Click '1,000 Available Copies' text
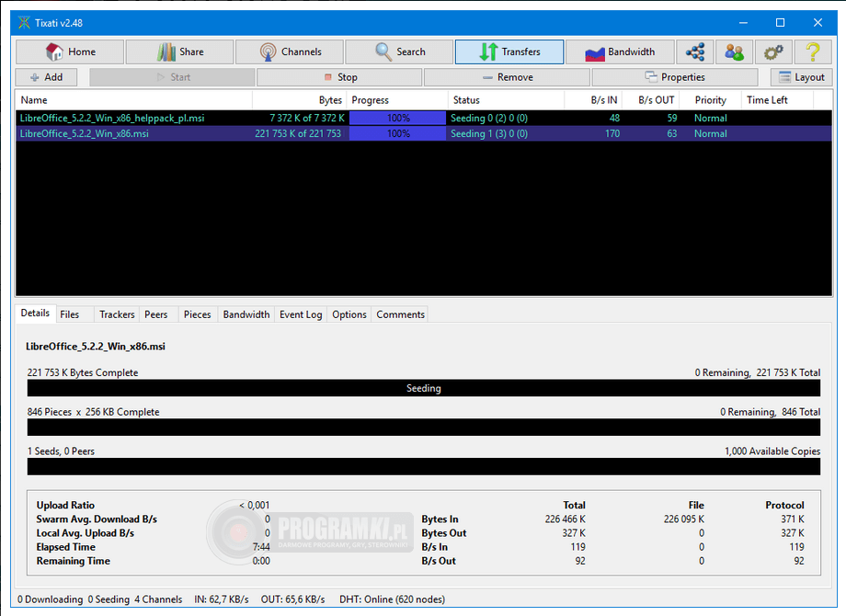Image resolution: width=846 pixels, height=616 pixels. point(772,451)
